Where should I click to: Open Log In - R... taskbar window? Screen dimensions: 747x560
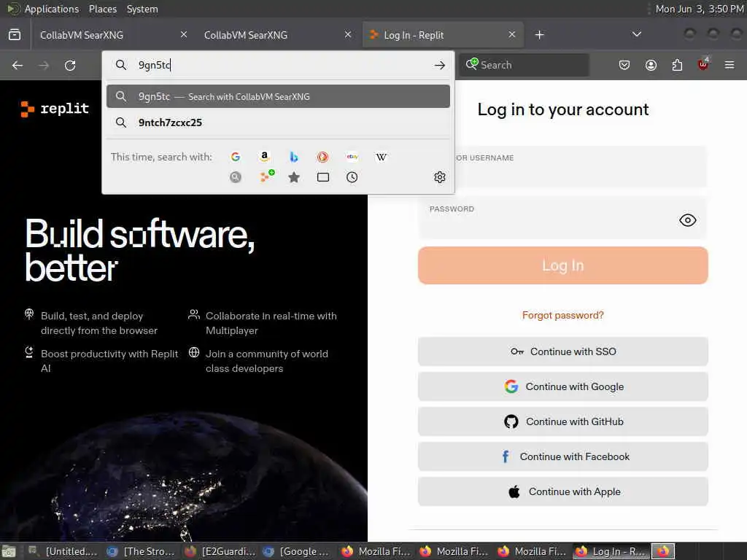611,551
